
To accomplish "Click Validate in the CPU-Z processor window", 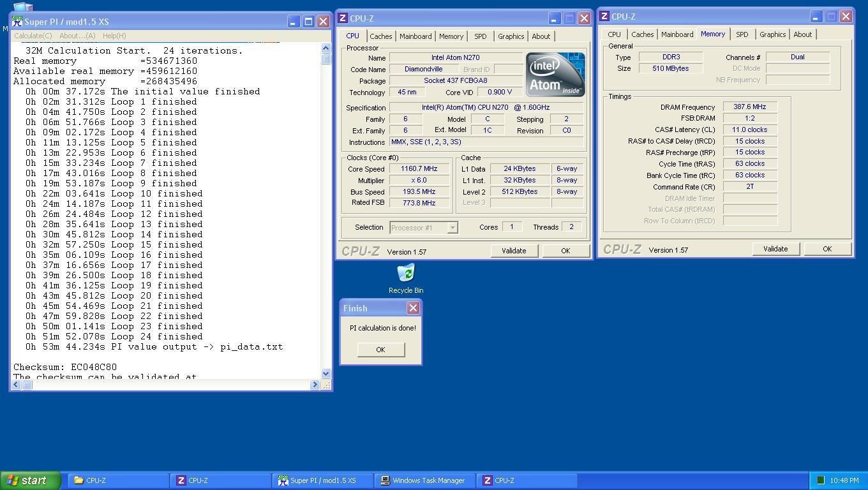I will 514,251.
